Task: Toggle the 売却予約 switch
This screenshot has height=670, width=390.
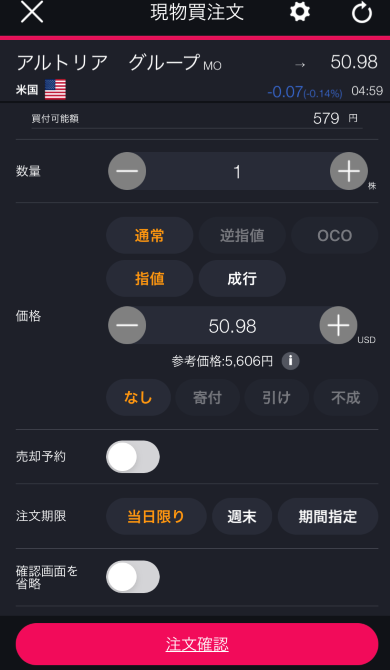Action: pos(133,457)
